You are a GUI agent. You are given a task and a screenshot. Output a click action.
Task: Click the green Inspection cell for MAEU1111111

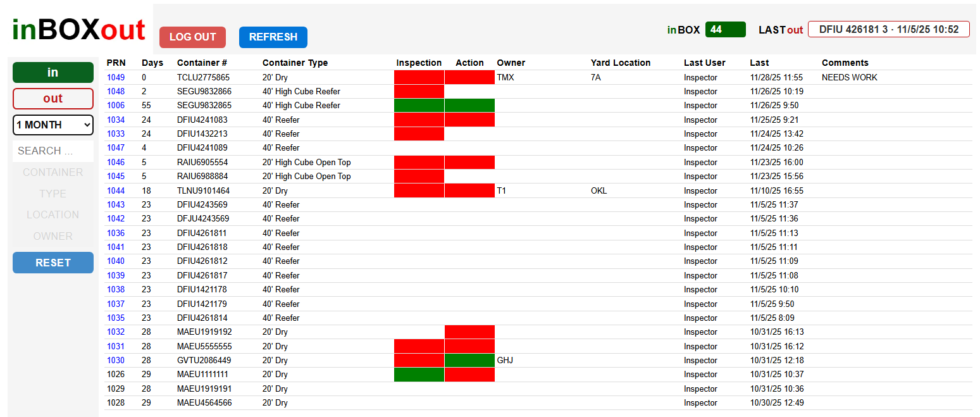click(419, 374)
